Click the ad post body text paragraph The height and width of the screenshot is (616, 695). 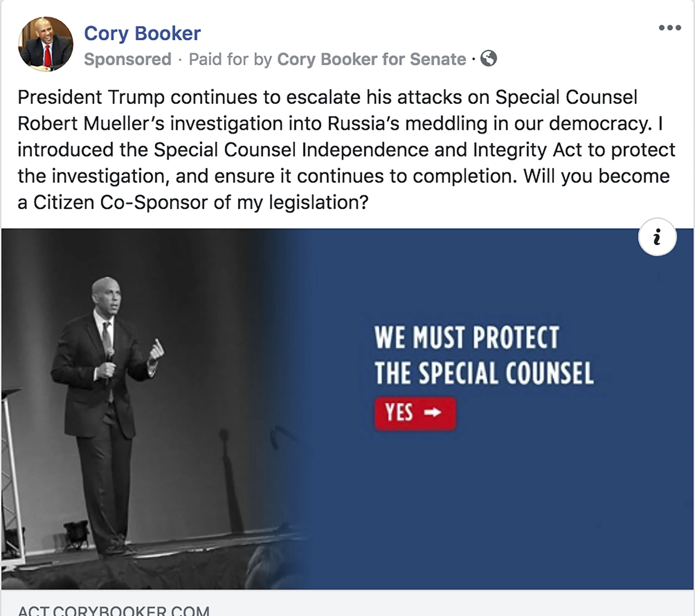[x=346, y=150]
